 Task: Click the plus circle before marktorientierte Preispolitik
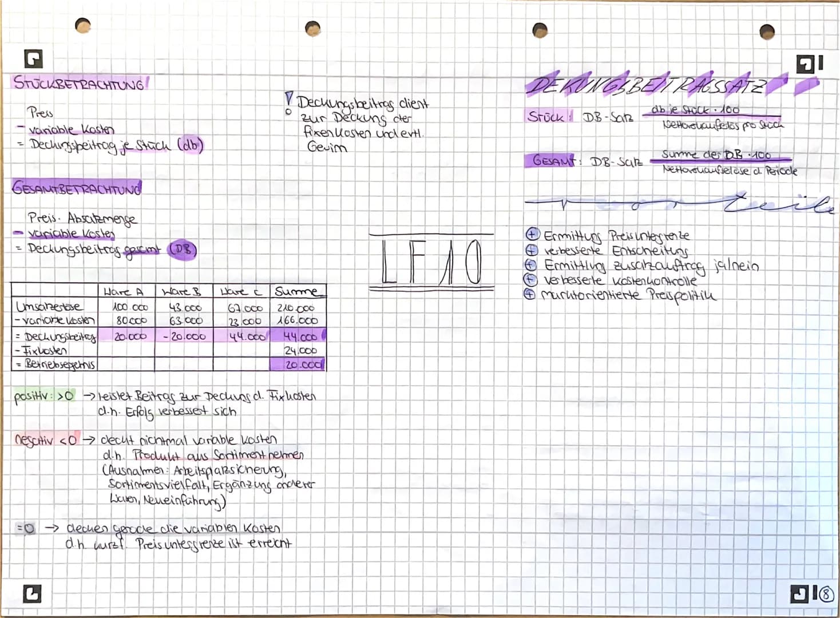coord(531,294)
